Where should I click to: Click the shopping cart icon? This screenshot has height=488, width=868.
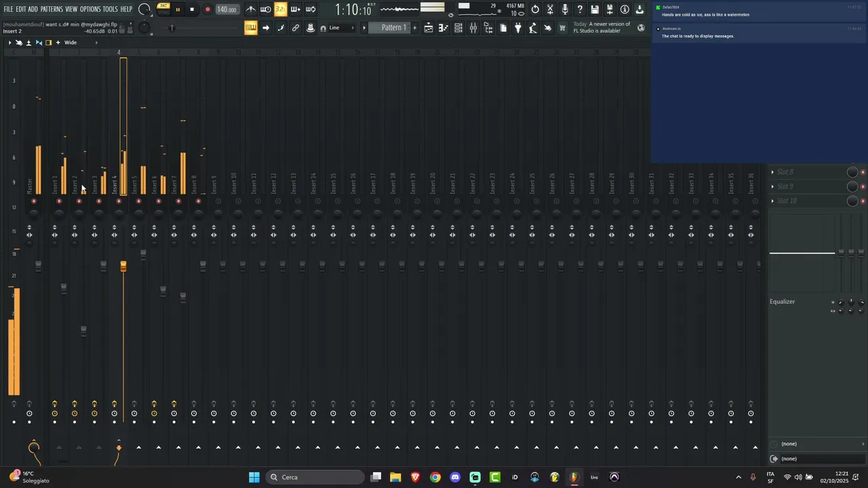[x=562, y=28]
